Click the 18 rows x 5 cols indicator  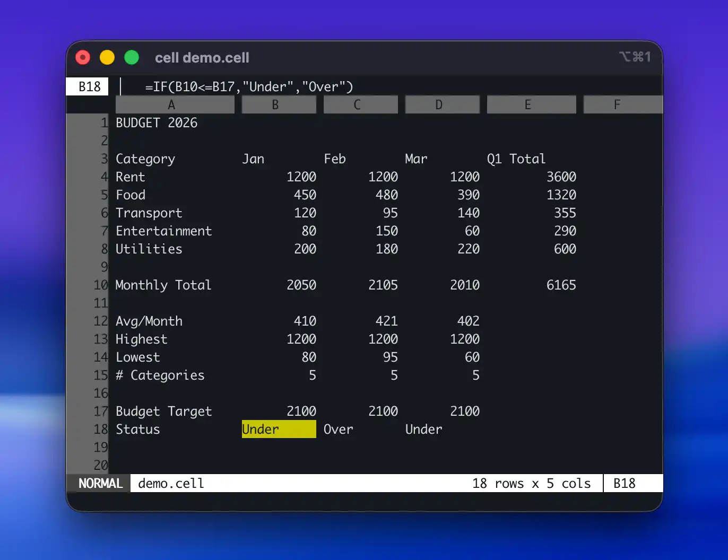pos(531,483)
